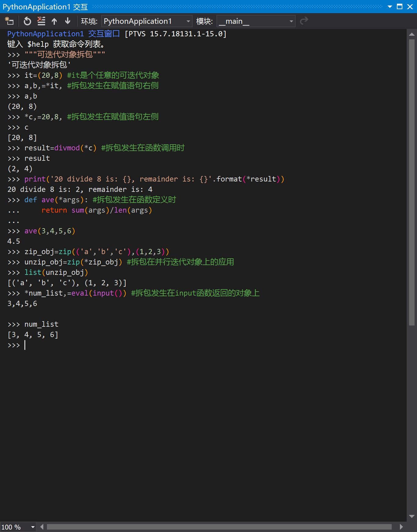
Task: Click the 'list(unzip_obj)' line
Action: tap(48, 272)
